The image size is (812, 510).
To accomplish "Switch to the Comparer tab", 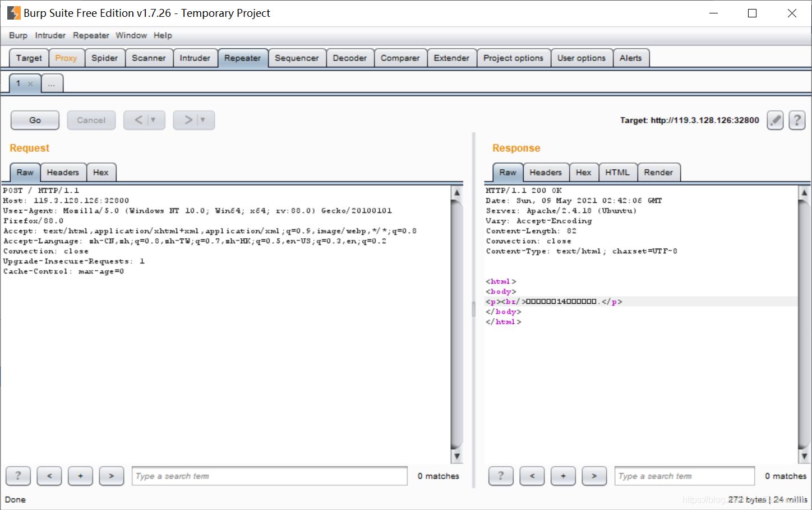I will point(400,58).
